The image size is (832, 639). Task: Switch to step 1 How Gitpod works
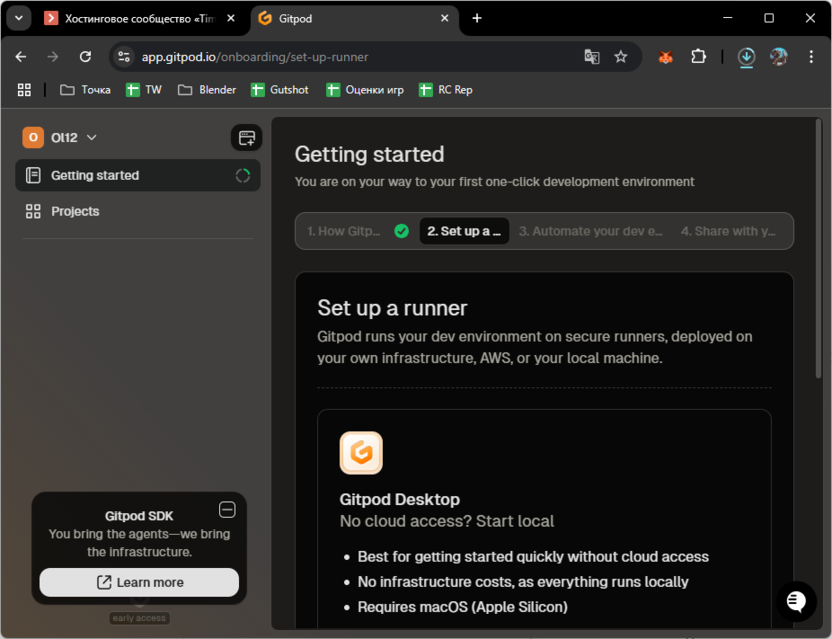pyautogui.click(x=344, y=231)
